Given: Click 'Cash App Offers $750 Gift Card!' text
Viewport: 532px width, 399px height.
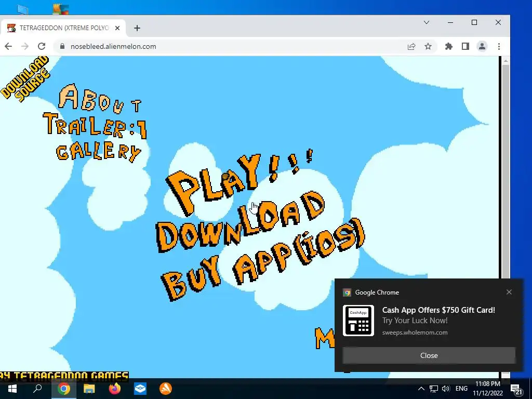Looking at the screenshot, I should point(438,310).
